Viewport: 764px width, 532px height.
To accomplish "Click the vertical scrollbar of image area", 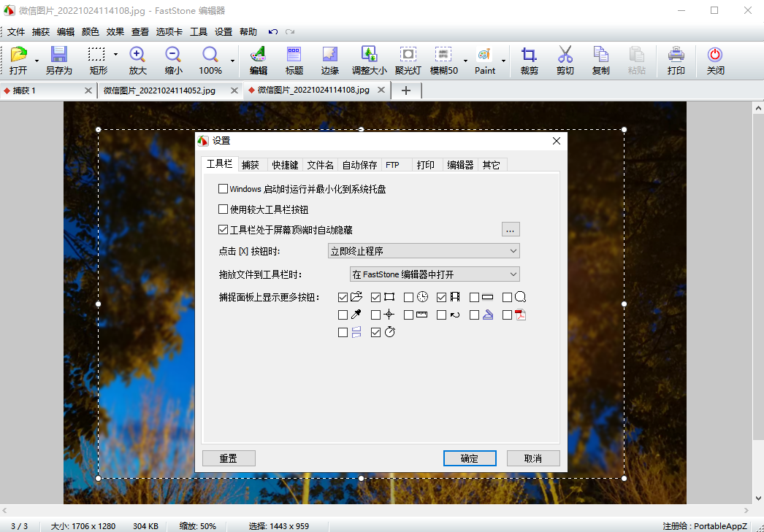I will click(x=757, y=292).
